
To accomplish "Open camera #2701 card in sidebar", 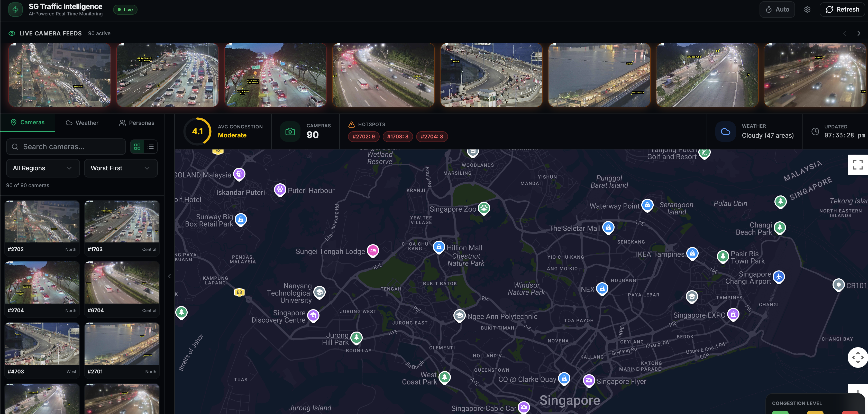I will click(x=122, y=350).
